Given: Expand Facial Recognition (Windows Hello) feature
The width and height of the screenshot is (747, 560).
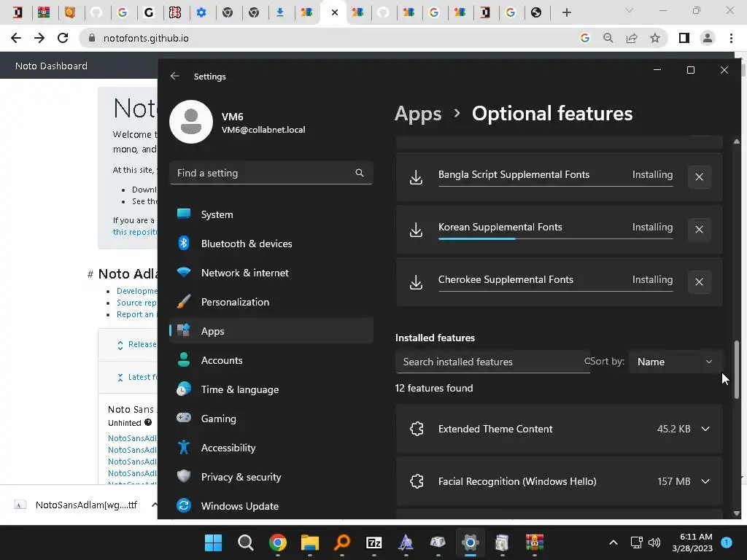Looking at the screenshot, I should [705, 481].
